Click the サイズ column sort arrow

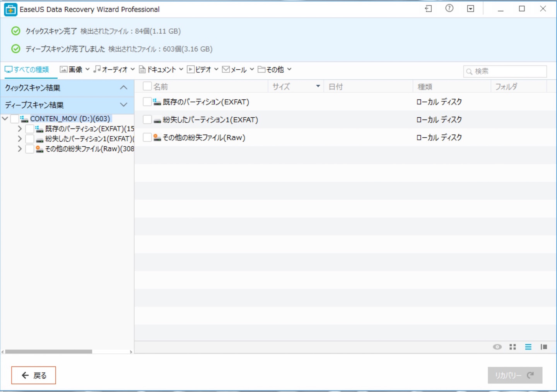tap(318, 86)
